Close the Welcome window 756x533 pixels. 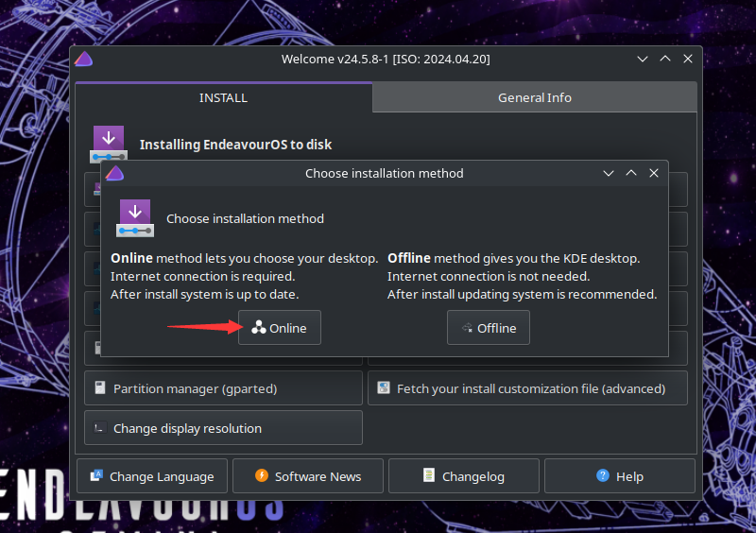(688, 59)
